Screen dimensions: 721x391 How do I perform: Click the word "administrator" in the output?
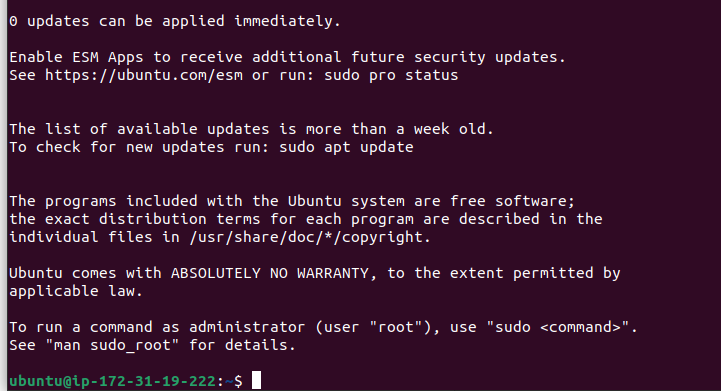(247, 327)
